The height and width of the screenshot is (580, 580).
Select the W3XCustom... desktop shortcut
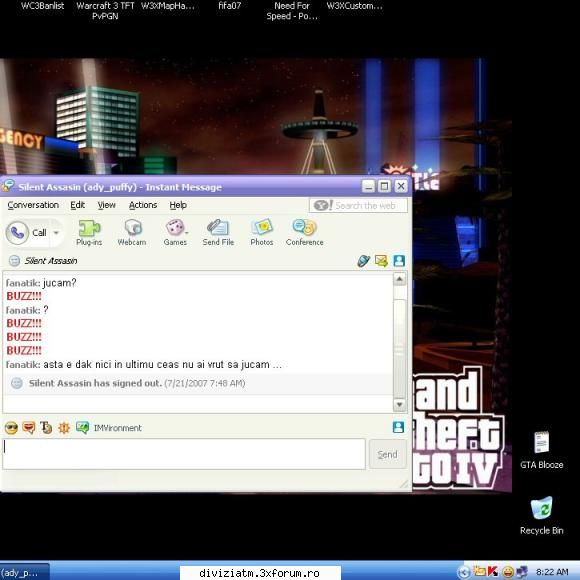[x=355, y=6]
